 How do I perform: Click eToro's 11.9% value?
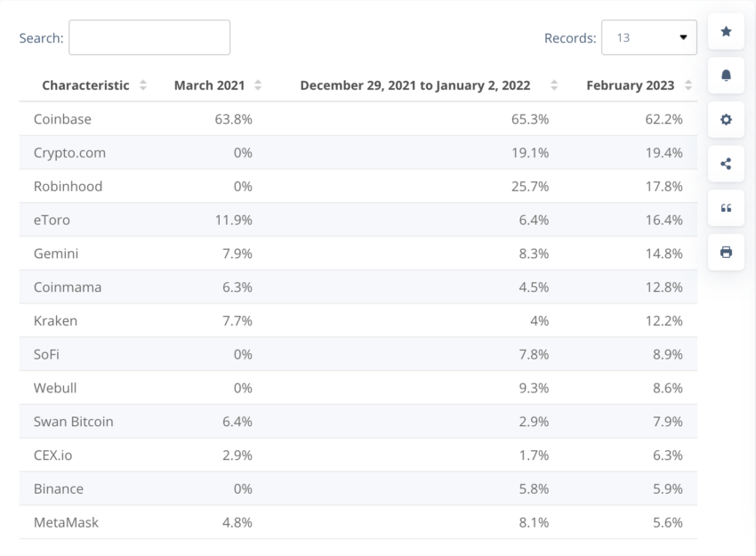[x=233, y=220]
